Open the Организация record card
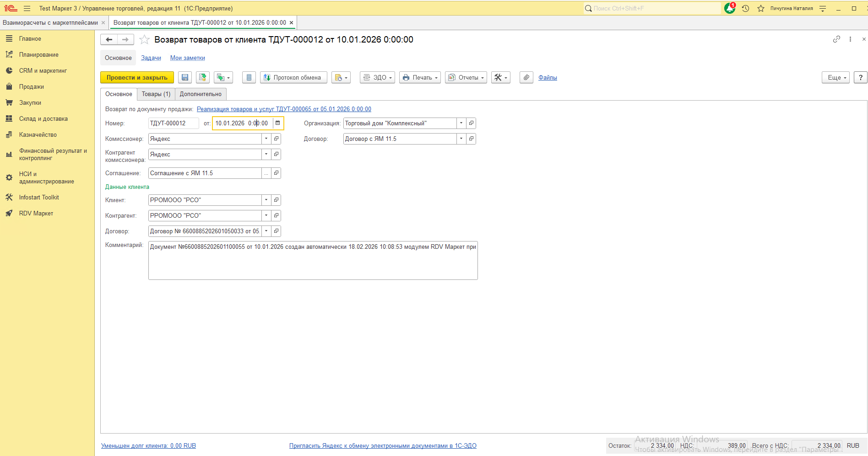This screenshot has width=868, height=456. (x=471, y=123)
